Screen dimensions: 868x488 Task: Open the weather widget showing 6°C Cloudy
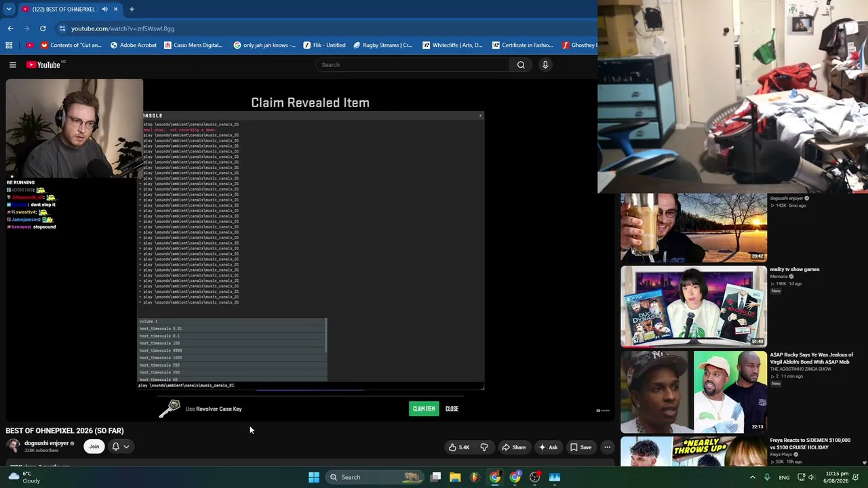(26, 477)
